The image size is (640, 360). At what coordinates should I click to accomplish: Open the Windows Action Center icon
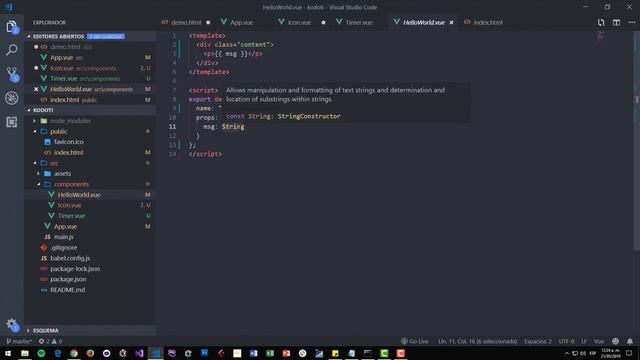click(629, 353)
